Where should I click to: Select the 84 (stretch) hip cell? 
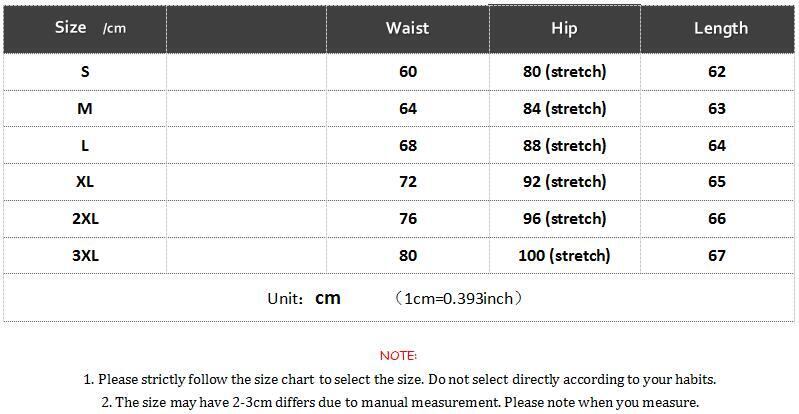(x=564, y=108)
